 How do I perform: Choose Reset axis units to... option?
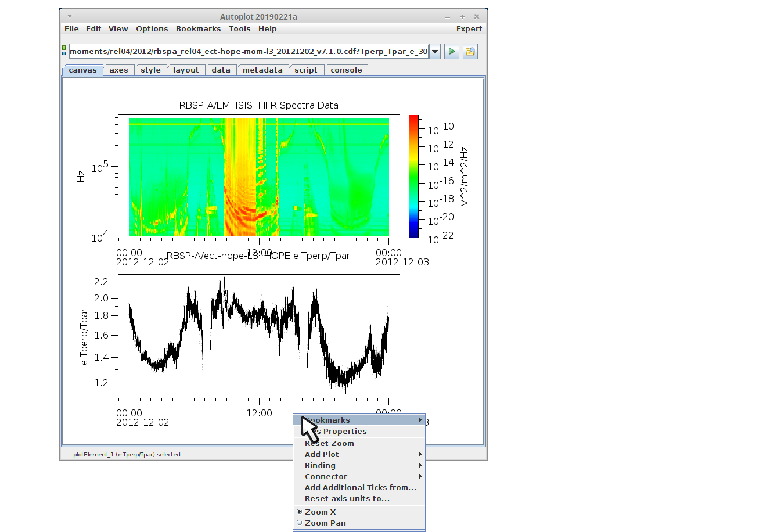pos(347,498)
